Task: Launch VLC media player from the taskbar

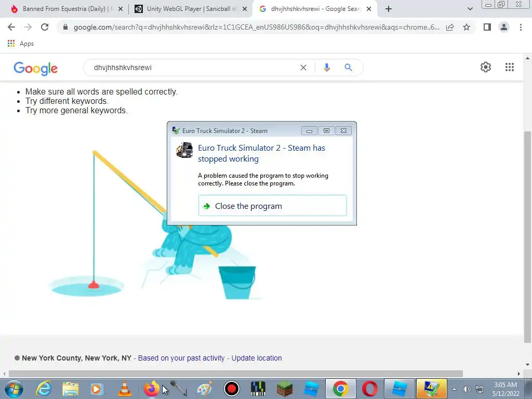Action: point(125,389)
